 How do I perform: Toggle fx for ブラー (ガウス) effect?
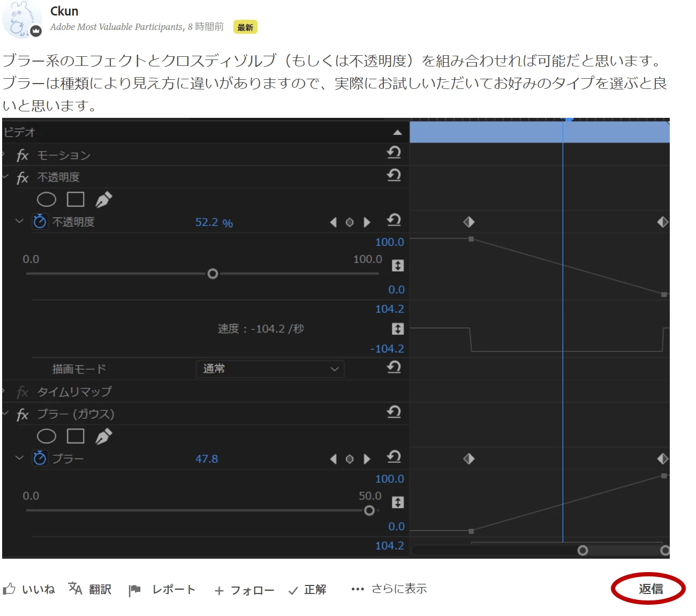click(x=22, y=415)
